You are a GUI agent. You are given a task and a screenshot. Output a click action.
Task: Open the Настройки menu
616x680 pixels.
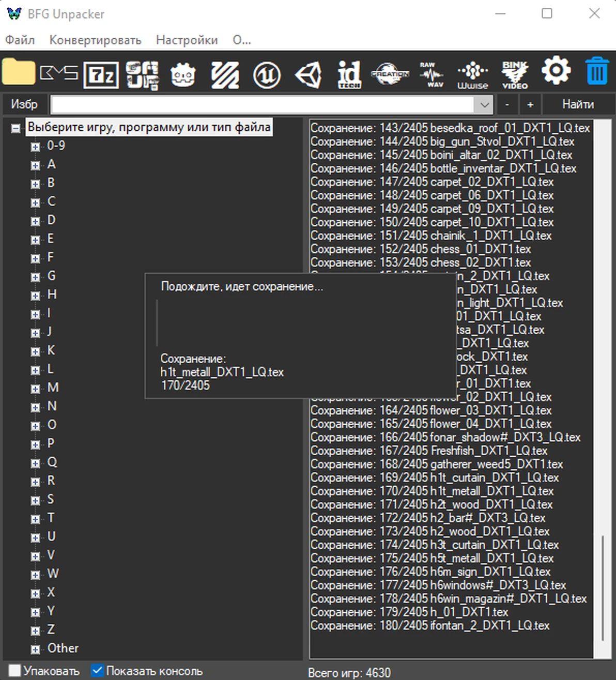point(187,40)
